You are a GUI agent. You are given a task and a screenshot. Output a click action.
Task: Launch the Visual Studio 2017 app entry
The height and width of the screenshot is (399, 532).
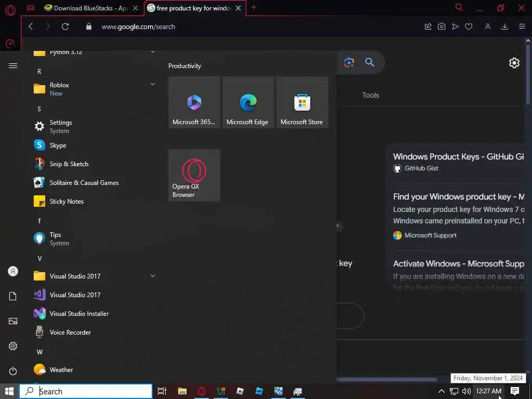[94, 295]
